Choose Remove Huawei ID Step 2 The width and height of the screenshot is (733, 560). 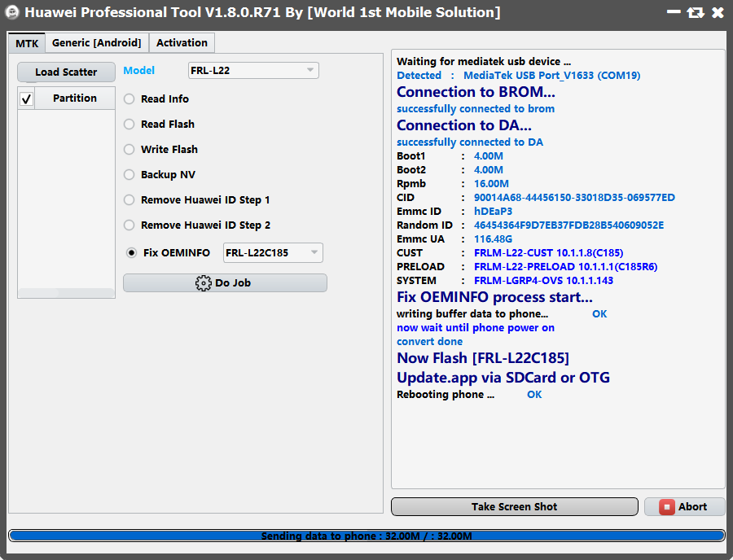(x=129, y=225)
